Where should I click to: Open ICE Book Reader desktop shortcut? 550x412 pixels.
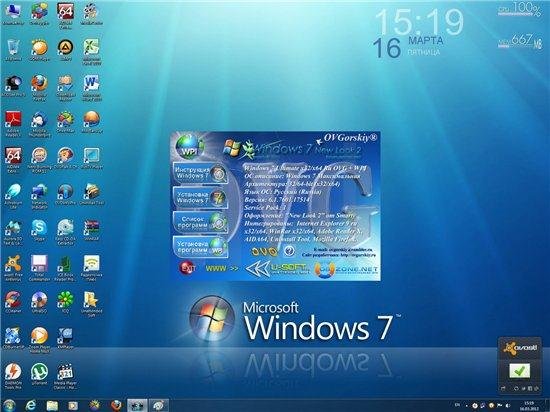pyautogui.click(x=65, y=268)
